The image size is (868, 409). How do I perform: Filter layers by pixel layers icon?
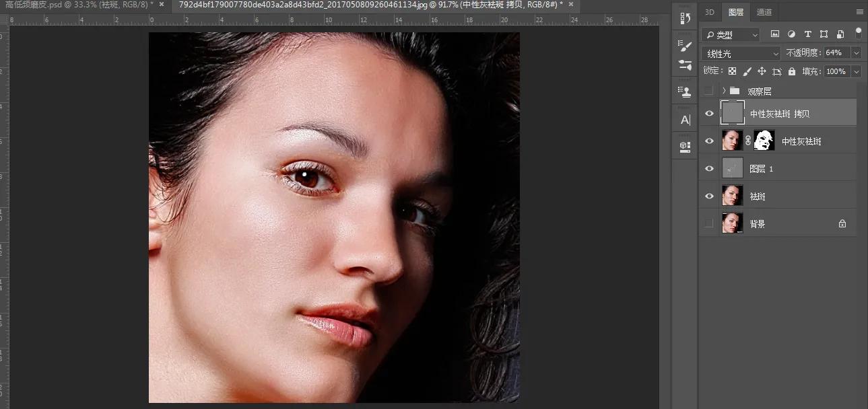point(775,34)
